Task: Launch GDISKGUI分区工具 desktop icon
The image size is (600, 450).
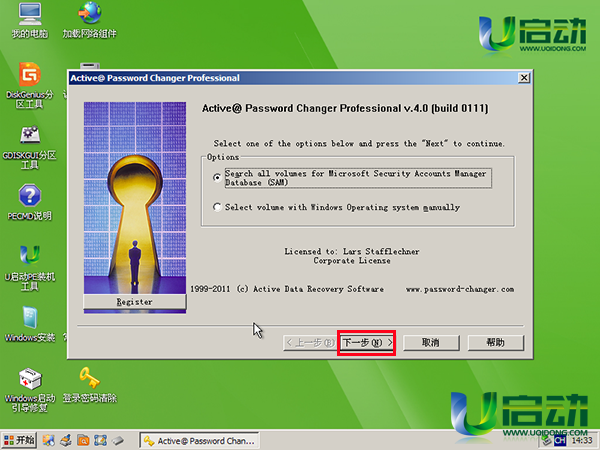Action: [30, 147]
